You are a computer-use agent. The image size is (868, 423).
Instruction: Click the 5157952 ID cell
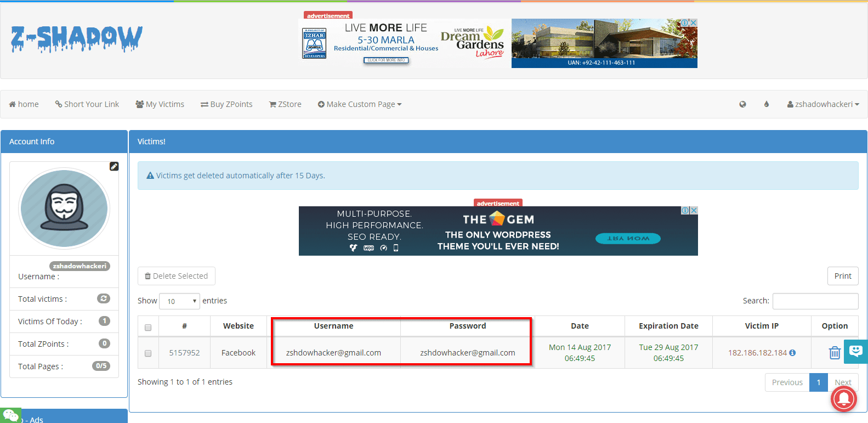(184, 353)
